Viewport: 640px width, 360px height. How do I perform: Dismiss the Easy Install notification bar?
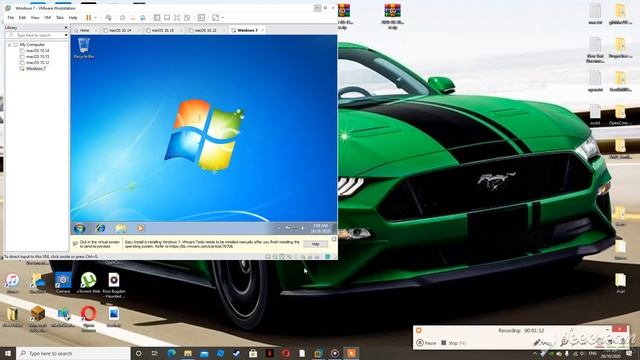pyautogui.click(x=333, y=239)
